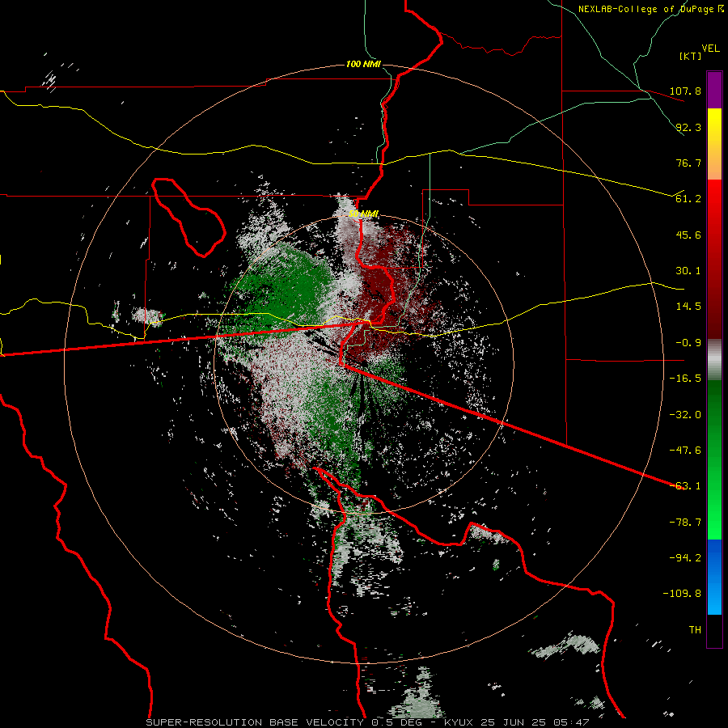This screenshot has height=728, width=728.
Task: Click the 50 NMI range ring label
Action: (363, 214)
